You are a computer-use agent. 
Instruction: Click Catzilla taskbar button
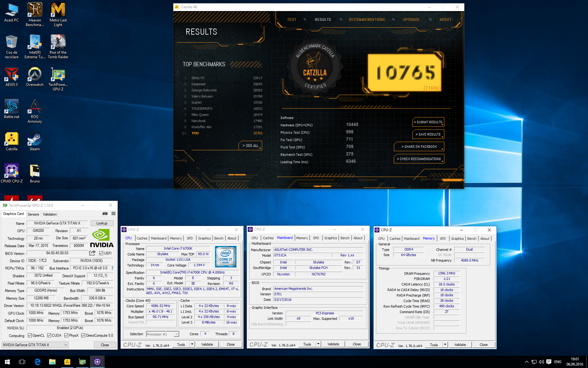67,362
